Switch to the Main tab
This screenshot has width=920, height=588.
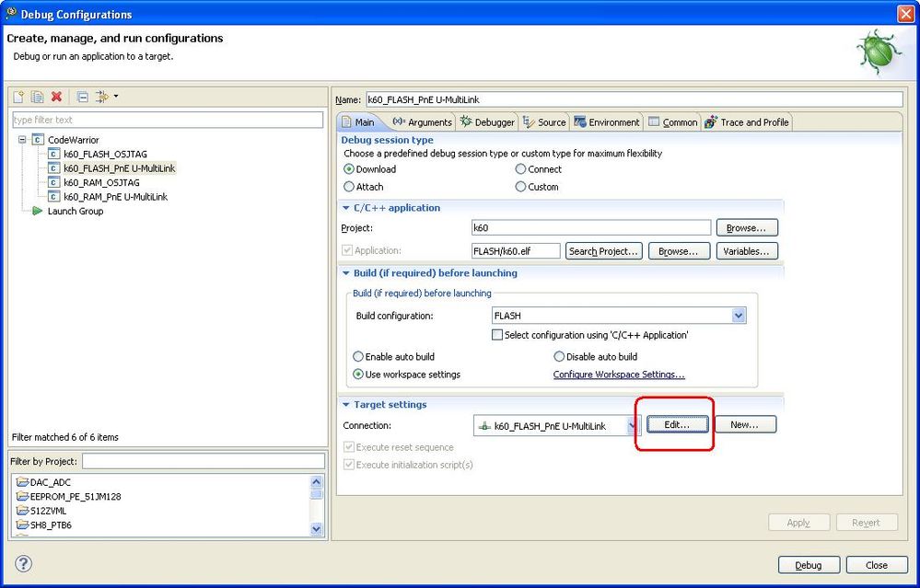tap(358, 122)
